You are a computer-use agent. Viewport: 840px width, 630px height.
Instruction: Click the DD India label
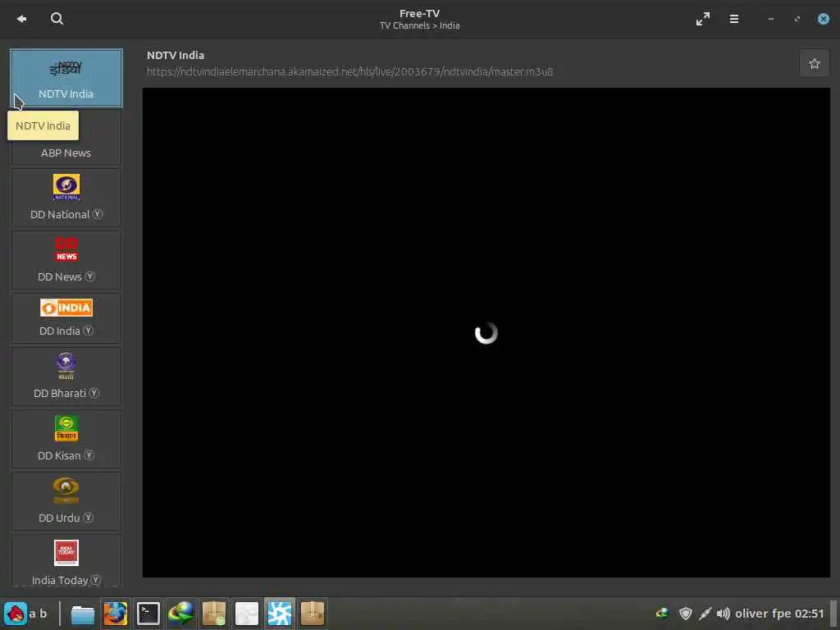(x=59, y=331)
